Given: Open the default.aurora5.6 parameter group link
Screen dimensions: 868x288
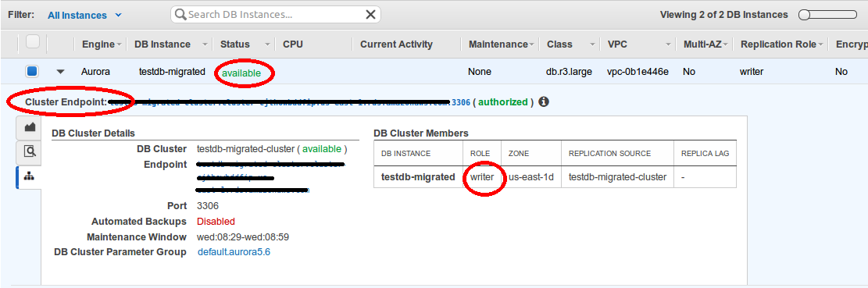Looking at the screenshot, I should [234, 252].
